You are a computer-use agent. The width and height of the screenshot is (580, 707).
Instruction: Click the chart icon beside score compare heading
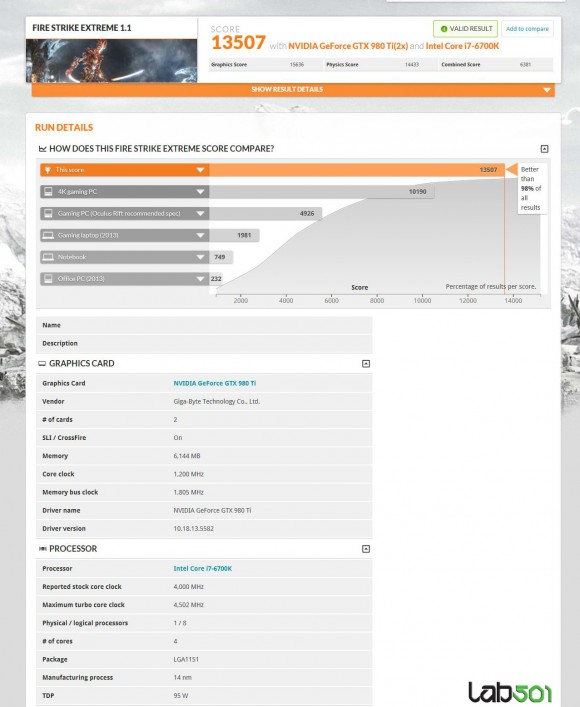click(42, 149)
